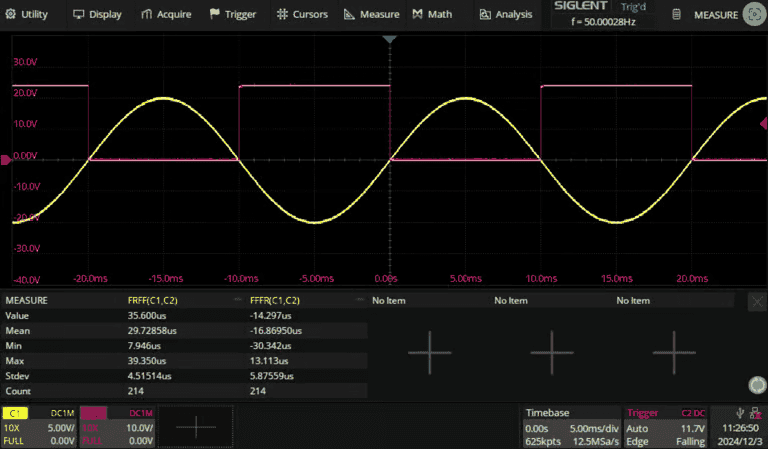Click the SIGLENT logo
Screen dimensions: 768x449
580,6
